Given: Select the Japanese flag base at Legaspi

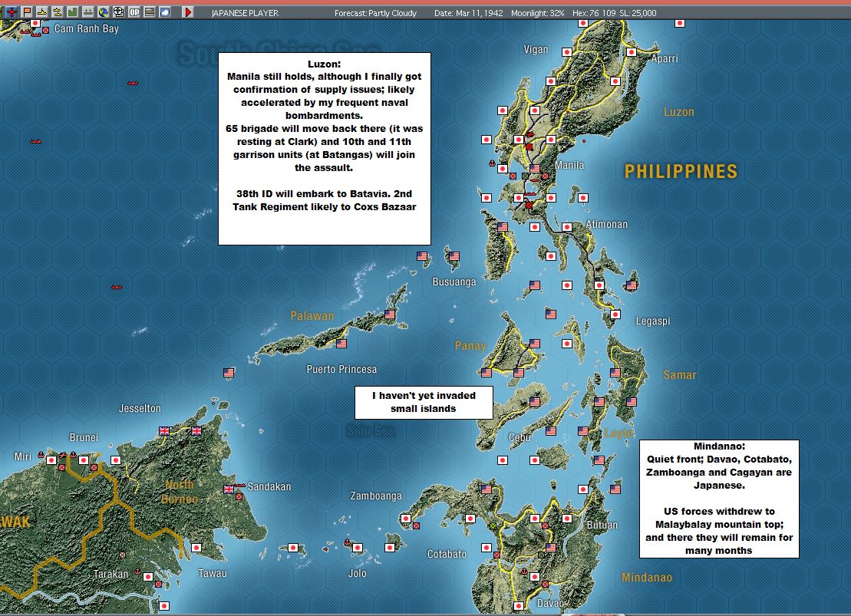Looking at the screenshot, I should [615, 315].
